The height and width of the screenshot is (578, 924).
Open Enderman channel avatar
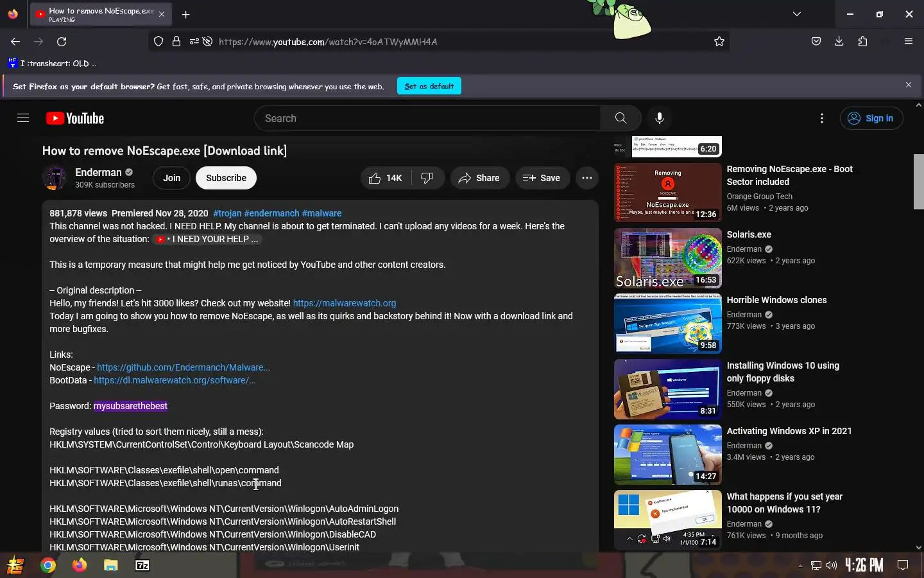[x=55, y=178]
